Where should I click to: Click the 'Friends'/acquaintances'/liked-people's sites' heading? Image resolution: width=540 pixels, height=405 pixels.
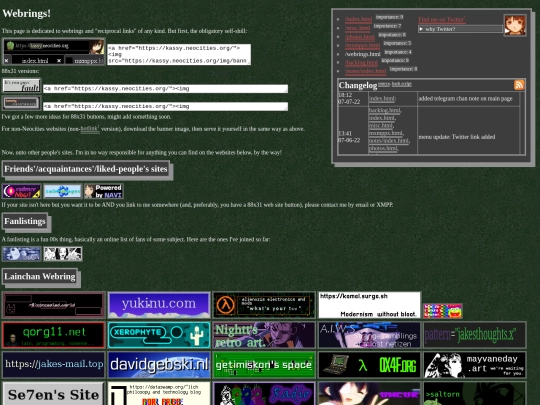86,169
